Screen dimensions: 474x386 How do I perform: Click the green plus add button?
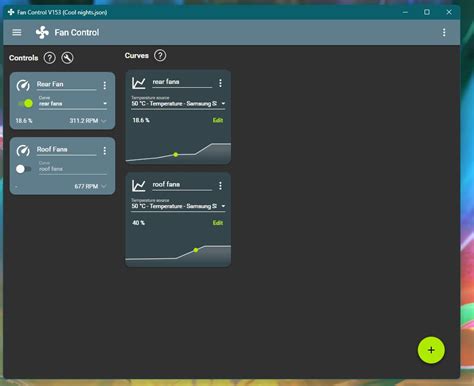(x=431, y=350)
